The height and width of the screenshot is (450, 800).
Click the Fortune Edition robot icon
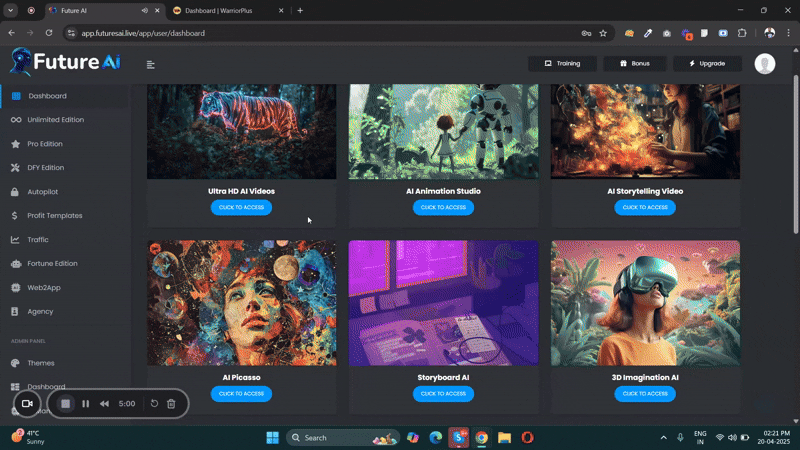(16, 264)
